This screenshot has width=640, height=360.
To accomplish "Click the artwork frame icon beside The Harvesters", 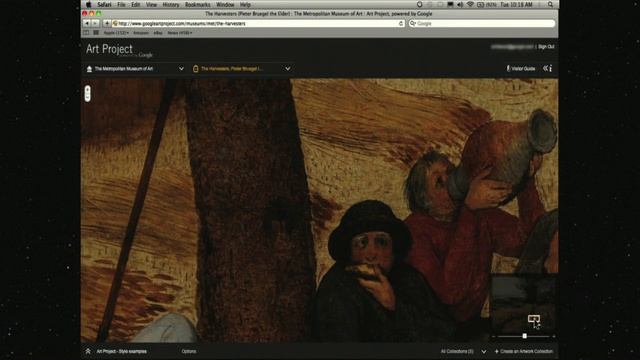I will tap(196, 69).
